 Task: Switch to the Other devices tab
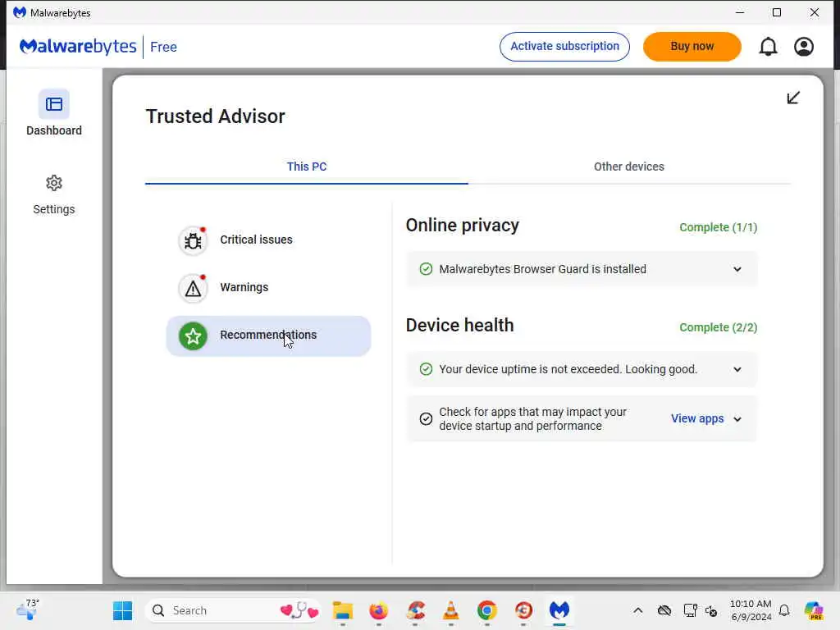coord(629,167)
